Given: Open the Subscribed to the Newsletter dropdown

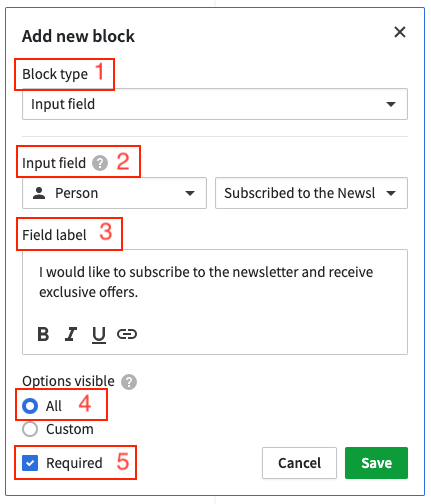Looking at the screenshot, I should click(311, 193).
